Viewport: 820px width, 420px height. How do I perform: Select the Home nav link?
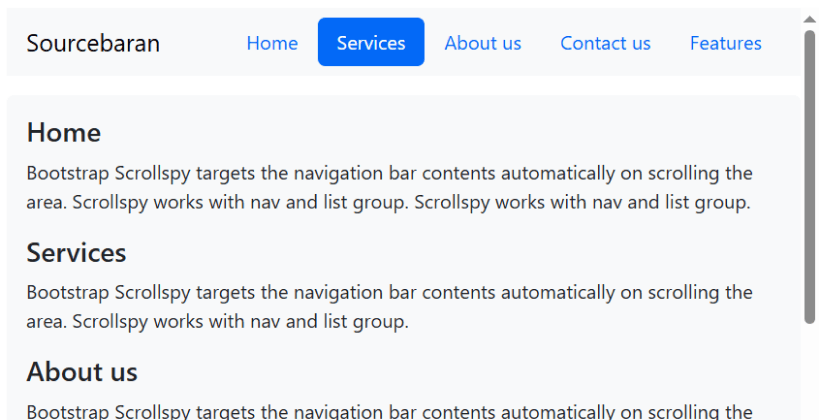coord(272,43)
